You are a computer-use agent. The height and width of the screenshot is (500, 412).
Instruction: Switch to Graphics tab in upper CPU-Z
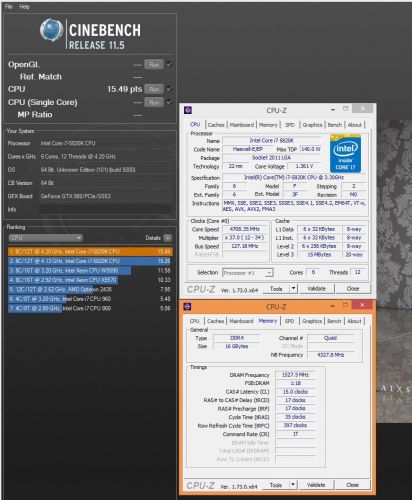click(312, 125)
